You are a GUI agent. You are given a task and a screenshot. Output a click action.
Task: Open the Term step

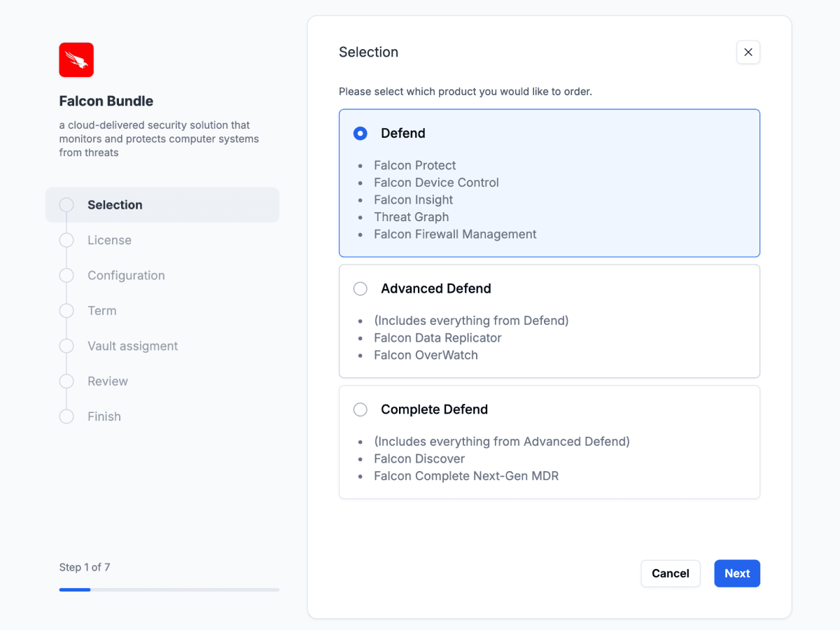(102, 311)
